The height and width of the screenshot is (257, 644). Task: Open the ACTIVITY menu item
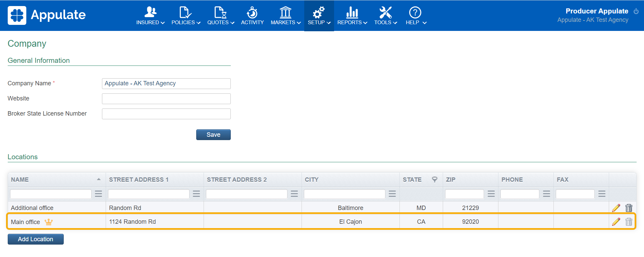[x=252, y=23]
